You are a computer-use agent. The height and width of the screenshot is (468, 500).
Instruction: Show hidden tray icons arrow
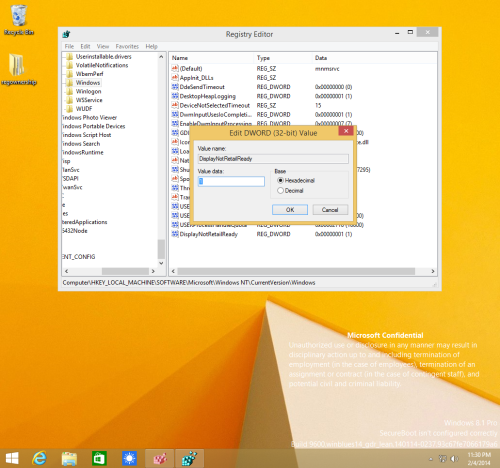[x=431, y=459]
